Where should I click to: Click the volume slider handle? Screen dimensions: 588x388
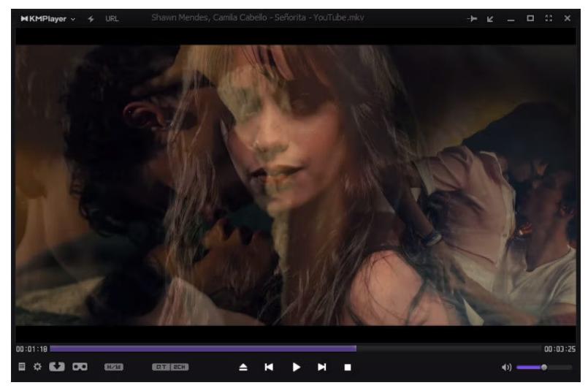pyautogui.click(x=543, y=367)
